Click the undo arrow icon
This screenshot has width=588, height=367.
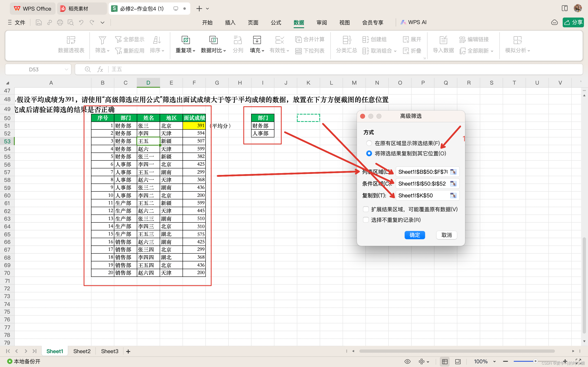click(81, 23)
